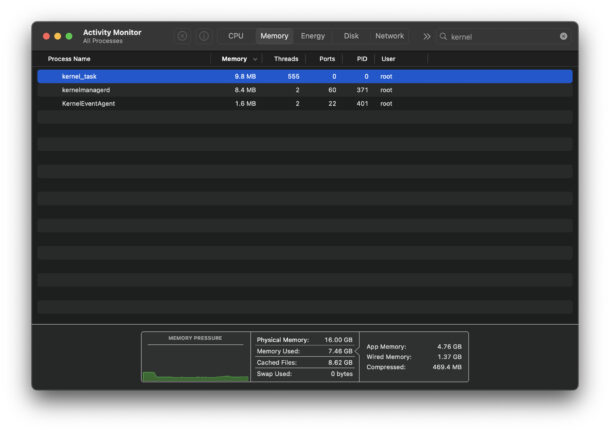This screenshot has width=610, height=432.
Task: Switch to the CPU tab
Action: [x=236, y=36]
